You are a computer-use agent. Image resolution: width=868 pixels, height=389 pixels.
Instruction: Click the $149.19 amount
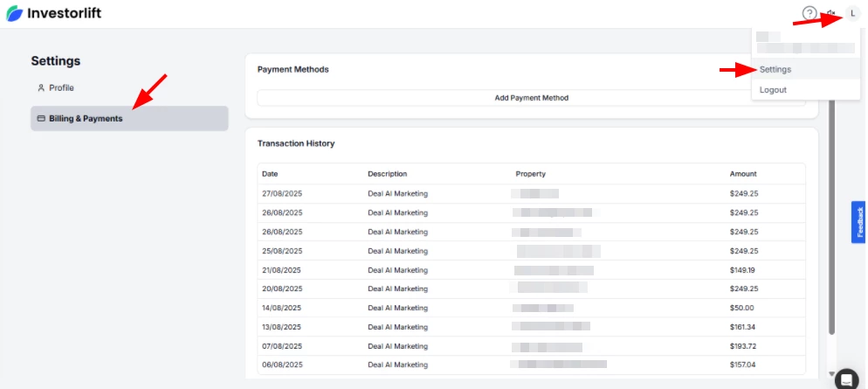[x=742, y=270]
